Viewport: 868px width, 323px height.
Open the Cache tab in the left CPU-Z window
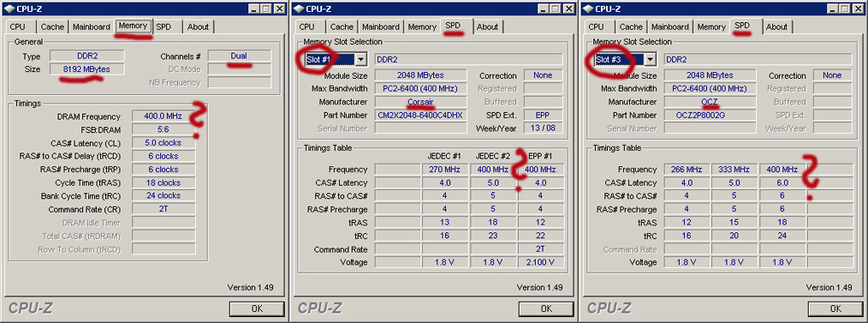coord(53,26)
